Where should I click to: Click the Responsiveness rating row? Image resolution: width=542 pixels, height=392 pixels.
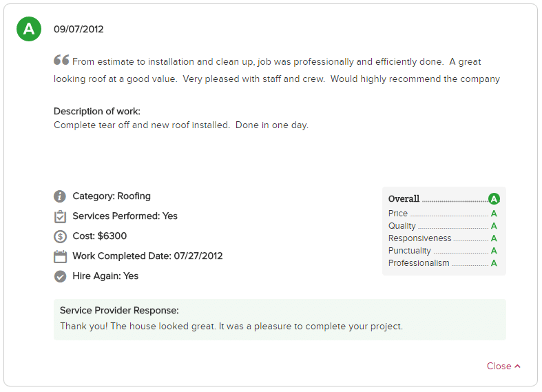coord(443,238)
